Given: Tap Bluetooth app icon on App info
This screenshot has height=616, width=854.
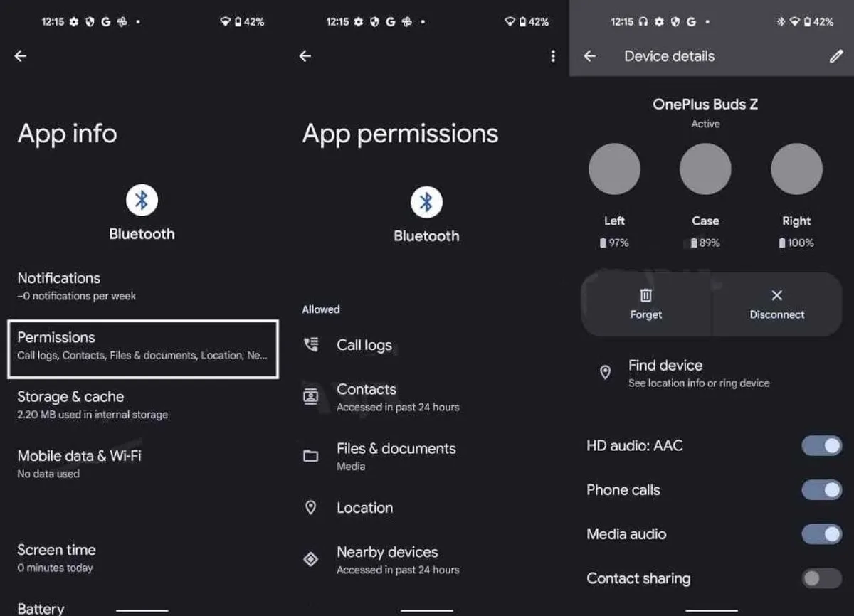Looking at the screenshot, I should tap(142, 201).
